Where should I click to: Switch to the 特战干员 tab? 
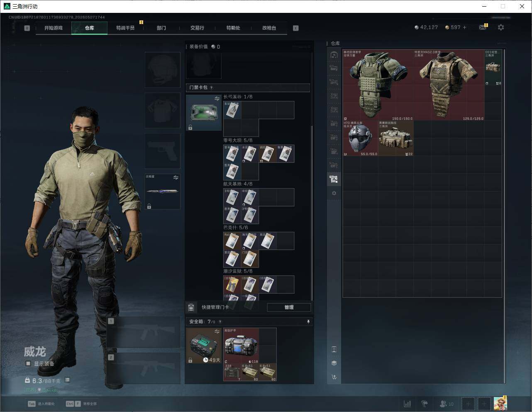(x=125, y=28)
